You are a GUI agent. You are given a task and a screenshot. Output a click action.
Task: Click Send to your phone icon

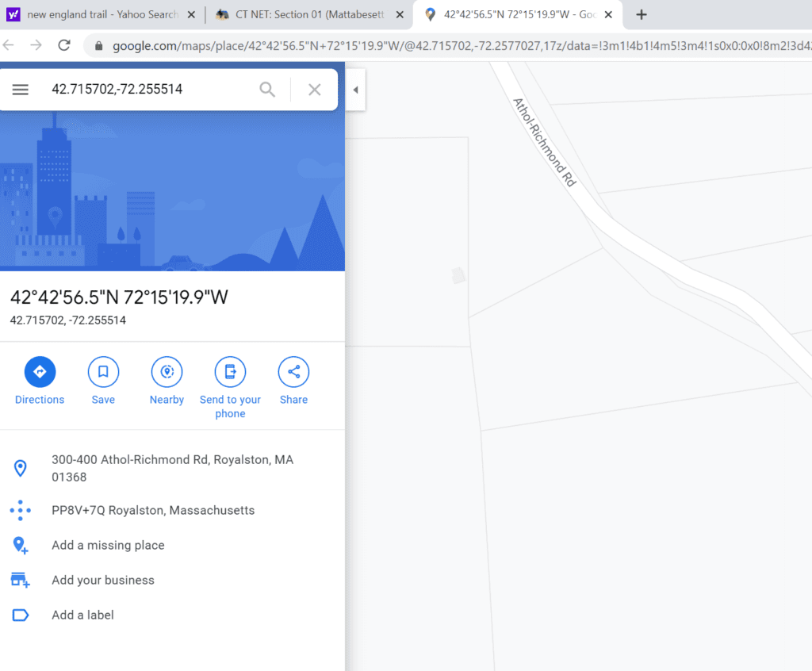(x=230, y=372)
